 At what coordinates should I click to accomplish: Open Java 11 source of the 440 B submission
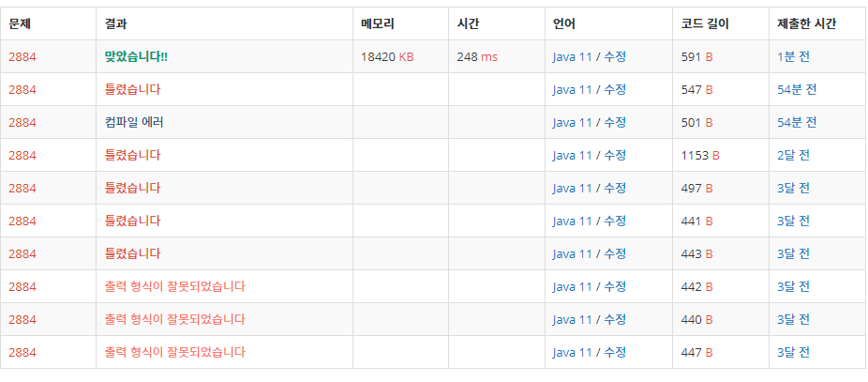tap(573, 320)
